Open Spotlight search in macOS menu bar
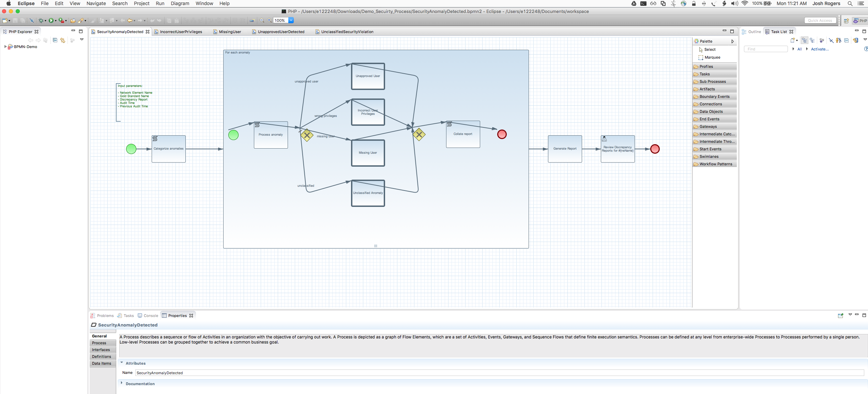Screen dimensions: 868x394 click(850, 3)
